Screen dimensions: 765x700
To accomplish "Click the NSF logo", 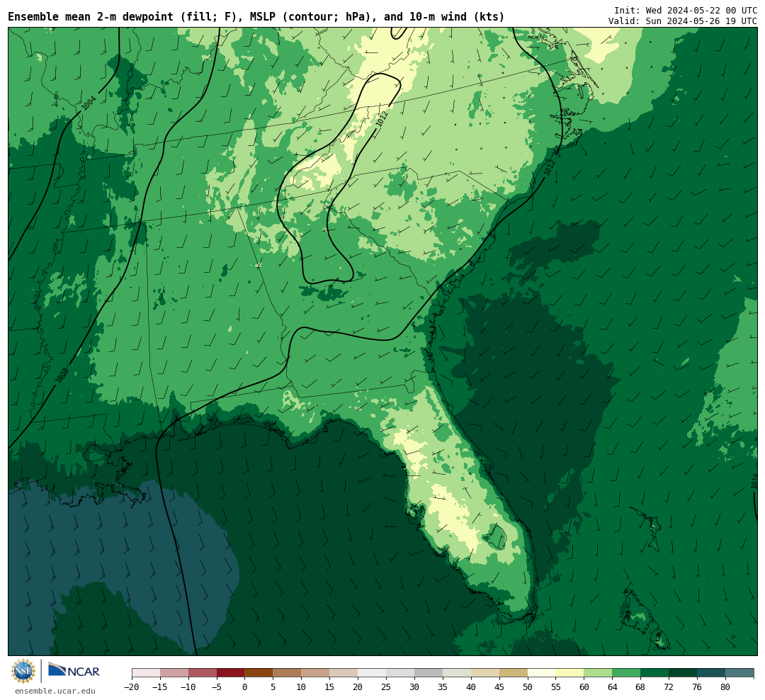I will [x=23, y=671].
